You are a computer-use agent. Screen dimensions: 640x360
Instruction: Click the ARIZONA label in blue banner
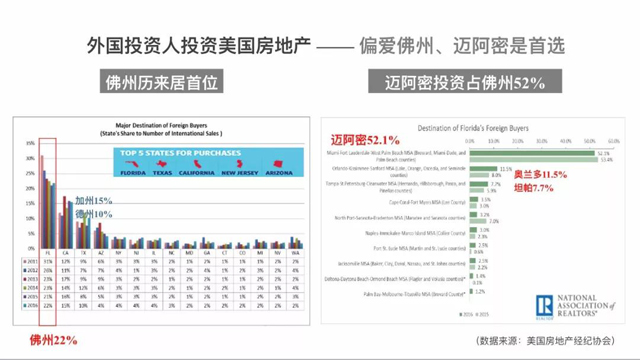click(279, 173)
